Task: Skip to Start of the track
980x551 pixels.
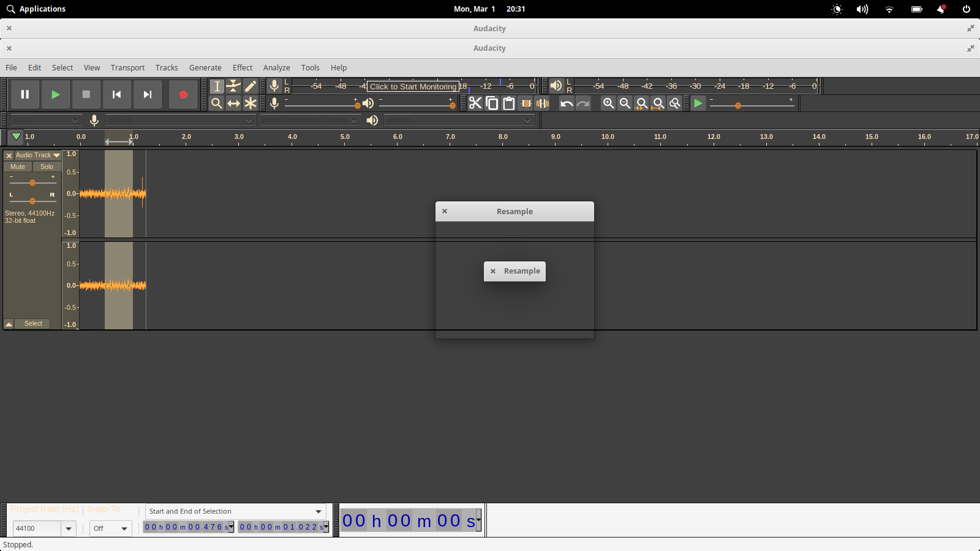Action: tap(116, 94)
